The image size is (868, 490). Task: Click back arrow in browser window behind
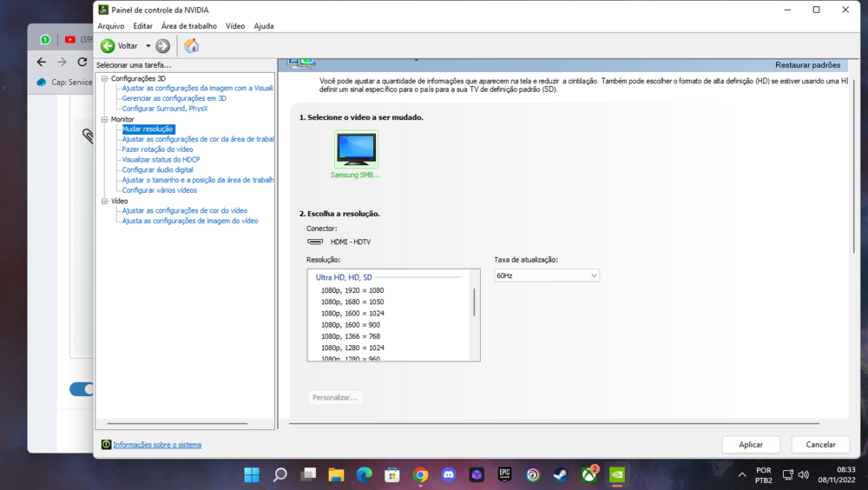coord(42,62)
